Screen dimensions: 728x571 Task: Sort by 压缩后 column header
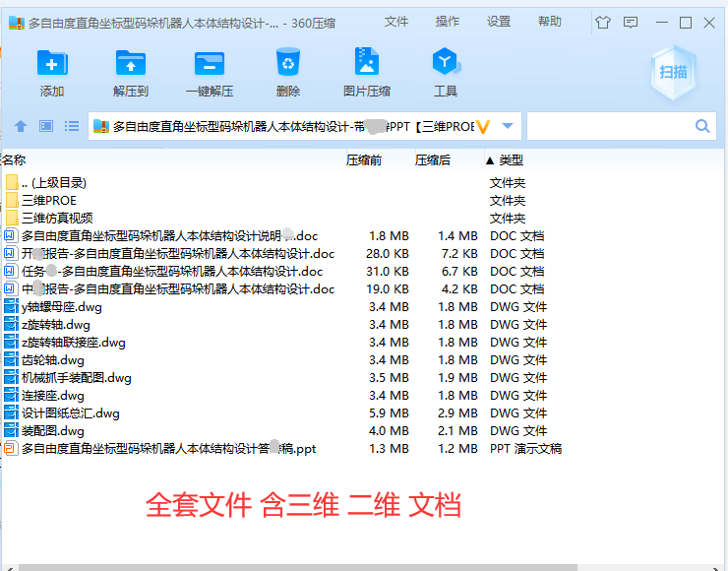tap(433, 160)
